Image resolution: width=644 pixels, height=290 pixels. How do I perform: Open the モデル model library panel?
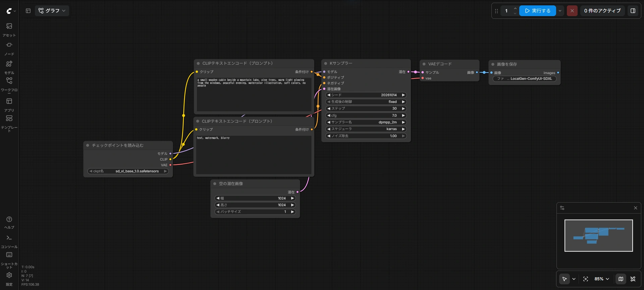(x=9, y=67)
